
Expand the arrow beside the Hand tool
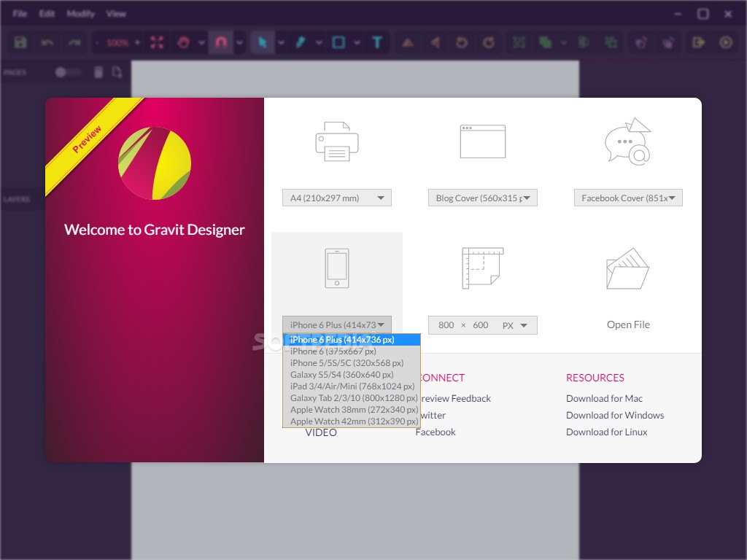coord(201,42)
